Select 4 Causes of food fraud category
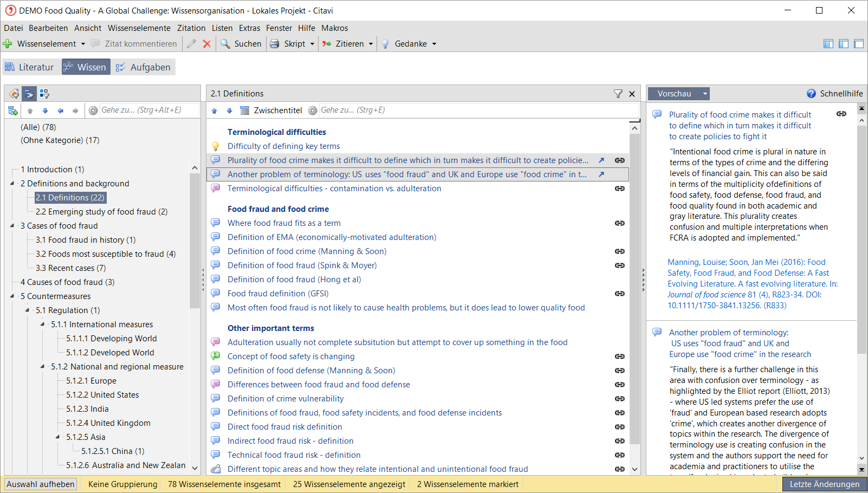Viewport: 868px width, 493px height. click(67, 282)
